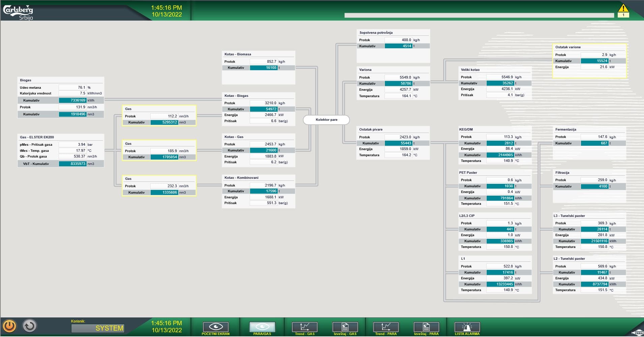644x337 pixels.
Task: Click the Kolektor pare node
Action: pyautogui.click(x=327, y=120)
